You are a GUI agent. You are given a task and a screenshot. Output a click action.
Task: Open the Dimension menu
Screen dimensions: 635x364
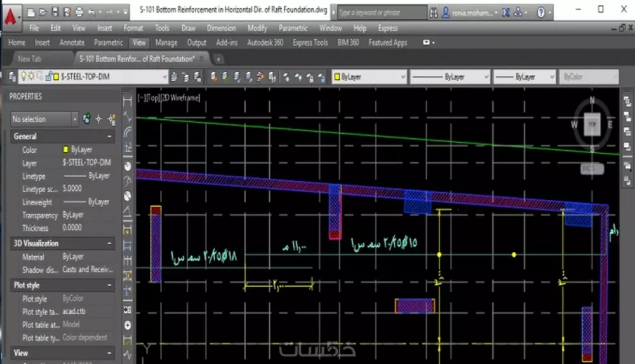pyautogui.click(x=221, y=29)
